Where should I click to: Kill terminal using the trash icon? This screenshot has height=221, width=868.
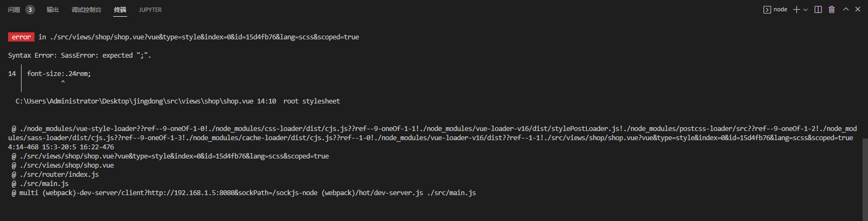[x=831, y=10]
